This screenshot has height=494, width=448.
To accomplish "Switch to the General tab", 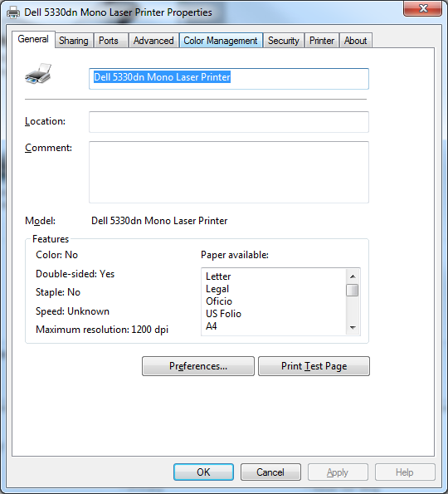I will [x=33, y=39].
